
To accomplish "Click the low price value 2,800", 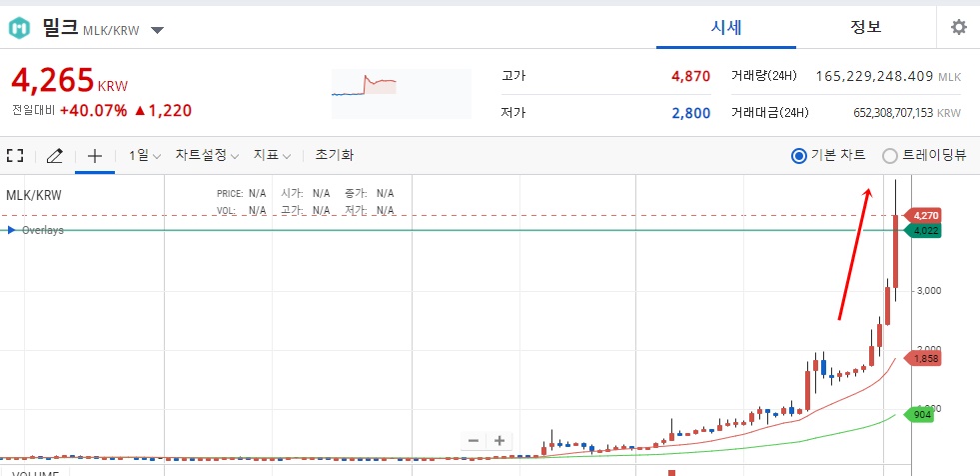I will coord(690,113).
